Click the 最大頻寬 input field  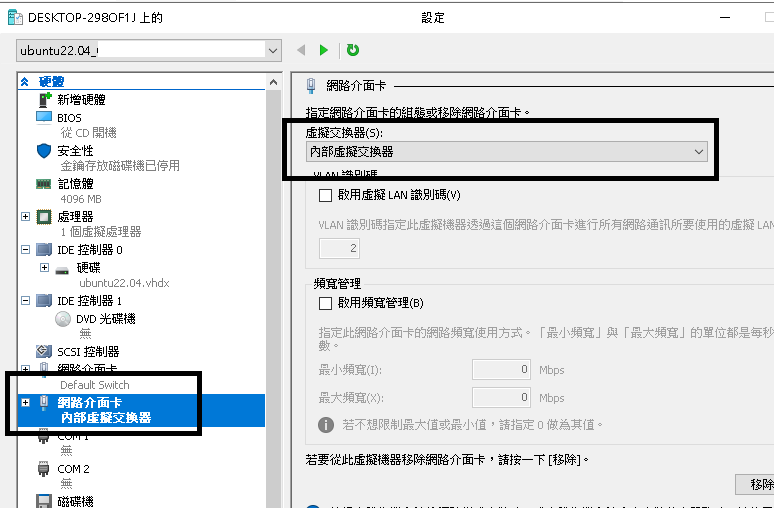coord(501,398)
